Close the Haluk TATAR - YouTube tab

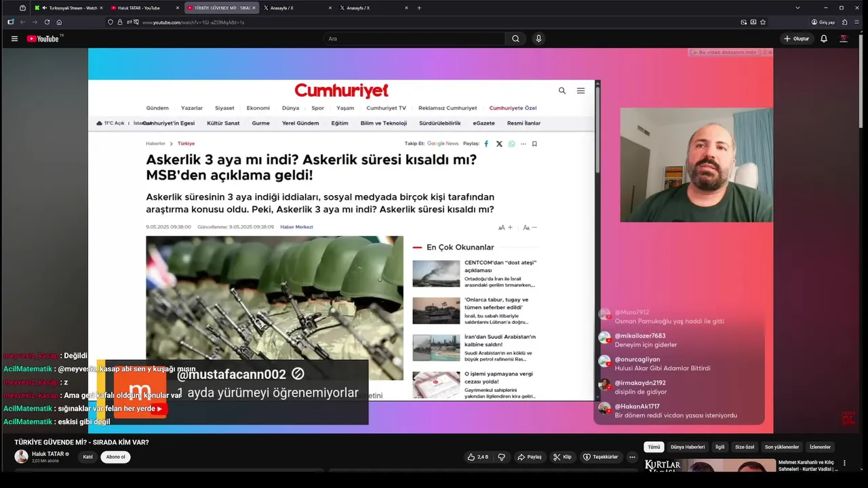pos(178,8)
